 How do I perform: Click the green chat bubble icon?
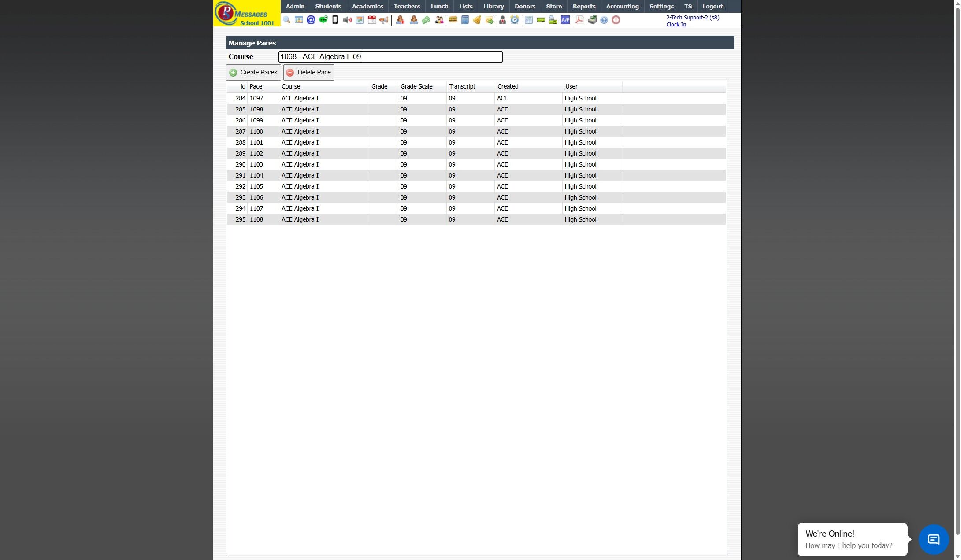[x=323, y=20]
